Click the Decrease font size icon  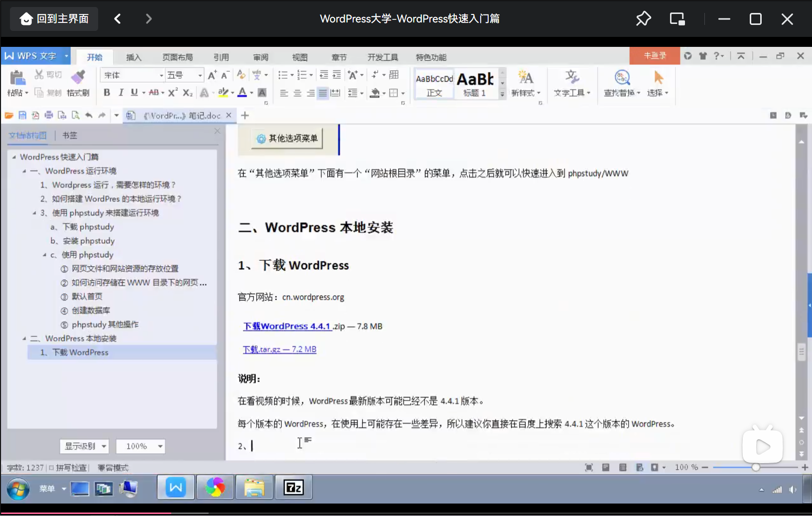[225, 75]
